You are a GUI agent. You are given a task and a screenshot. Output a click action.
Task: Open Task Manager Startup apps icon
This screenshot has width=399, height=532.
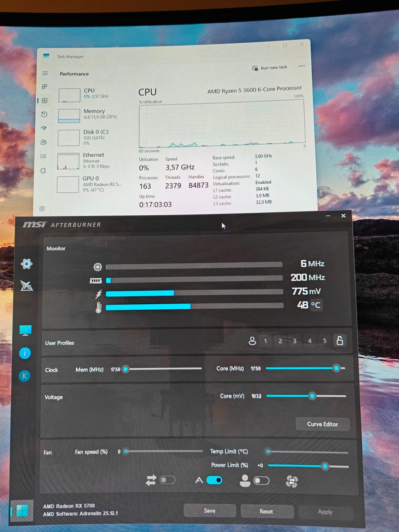tap(44, 128)
